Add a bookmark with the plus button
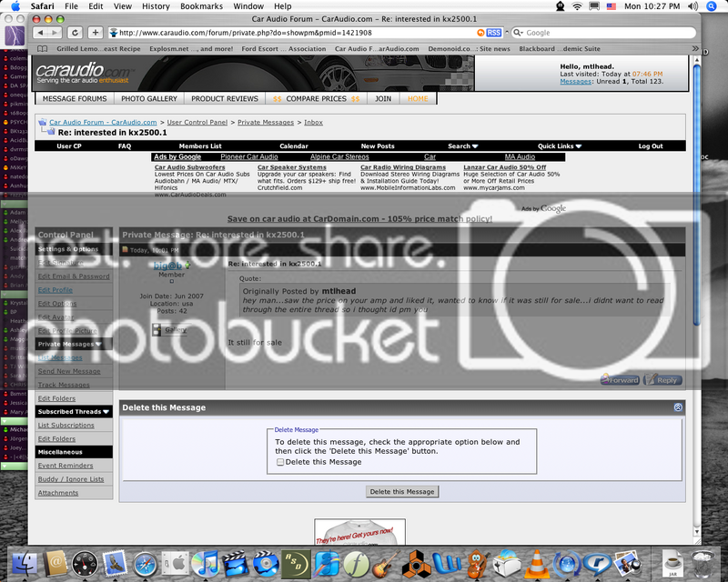This screenshot has height=582, width=728. click(96, 33)
